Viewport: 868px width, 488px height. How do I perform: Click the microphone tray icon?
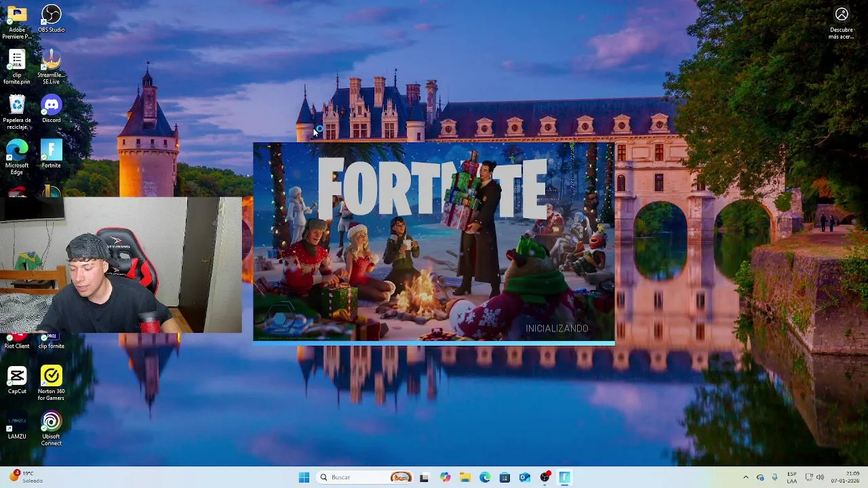click(774, 477)
